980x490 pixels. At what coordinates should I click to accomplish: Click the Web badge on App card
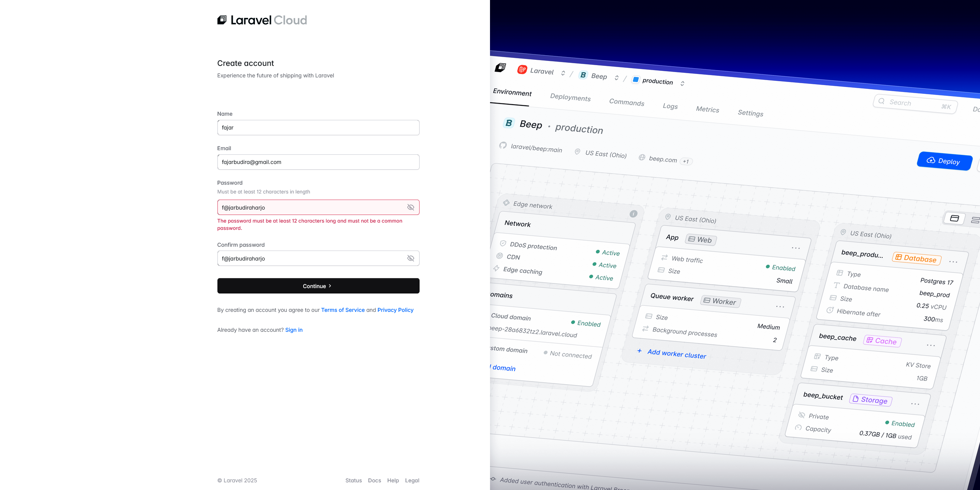pyautogui.click(x=701, y=240)
